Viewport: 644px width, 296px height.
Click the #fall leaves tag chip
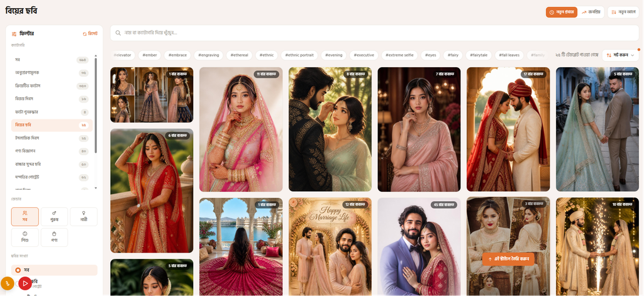click(509, 55)
